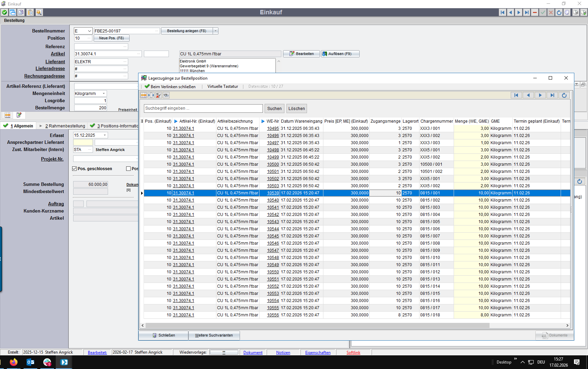Open Outlook from the taskbar
Image resolution: width=588 pixels, height=369 pixels.
[x=30, y=362]
